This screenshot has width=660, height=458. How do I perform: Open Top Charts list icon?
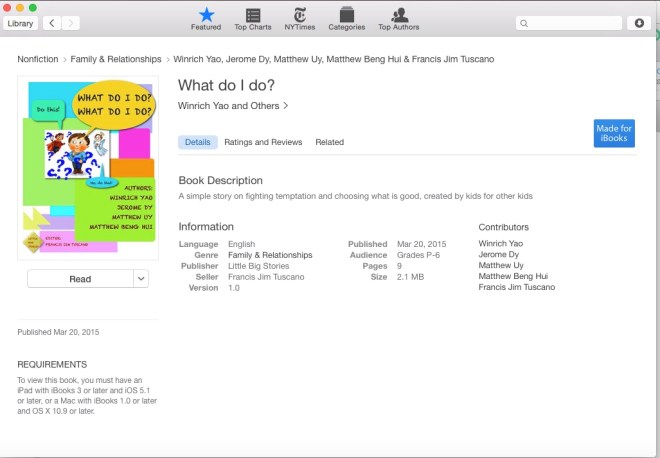[253, 15]
